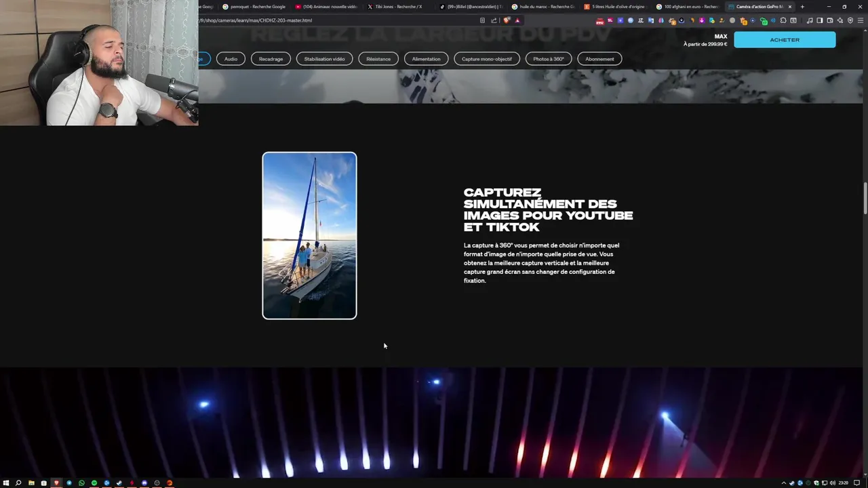Jump to the Abonnement section
868x488 pixels.
(x=599, y=59)
